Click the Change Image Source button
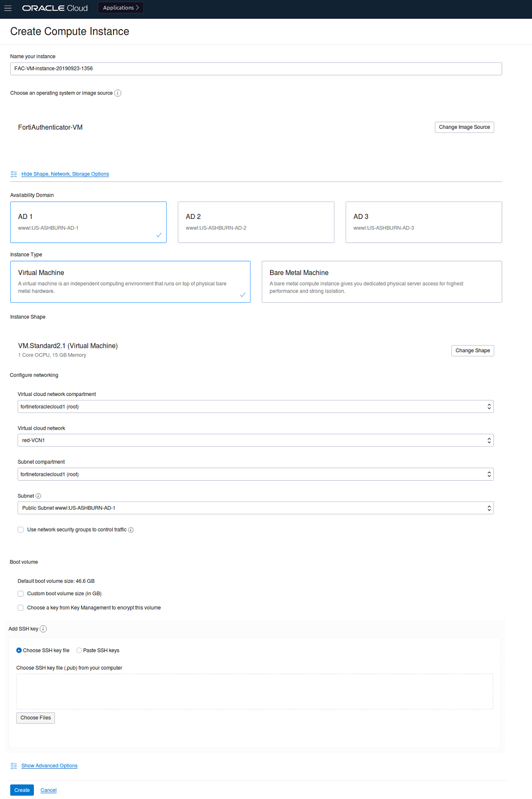 tap(464, 127)
